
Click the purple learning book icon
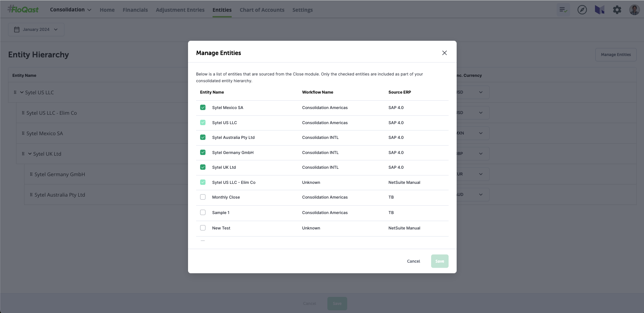pos(599,10)
